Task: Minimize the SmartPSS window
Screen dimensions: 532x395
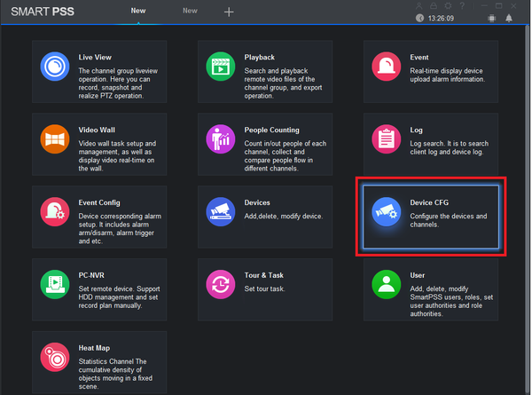Action: tap(484, 6)
